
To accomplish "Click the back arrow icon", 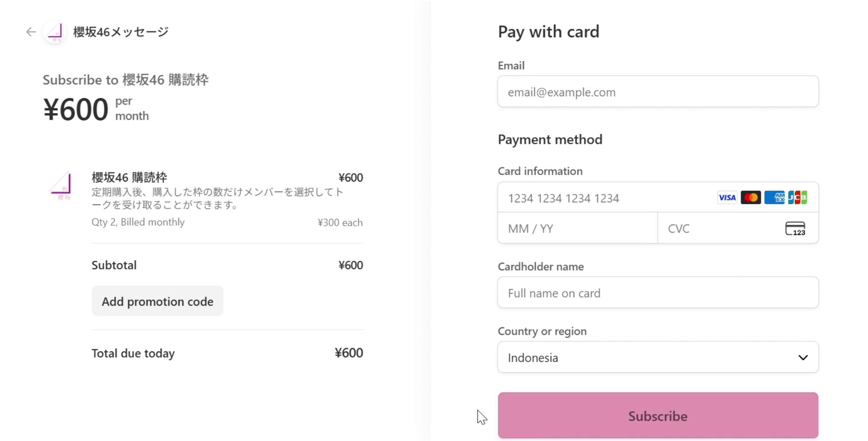I will click(x=31, y=32).
